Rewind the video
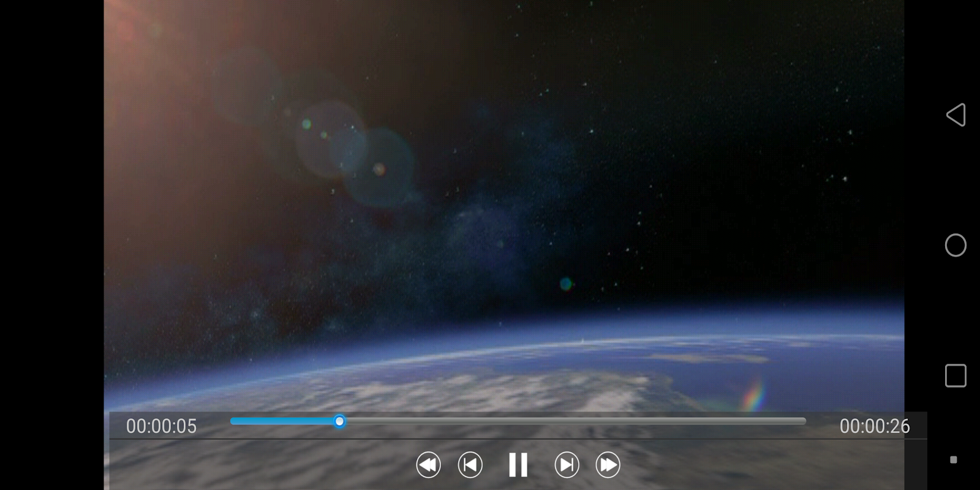The height and width of the screenshot is (490, 980). pyautogui.click(x=428, y=465)
